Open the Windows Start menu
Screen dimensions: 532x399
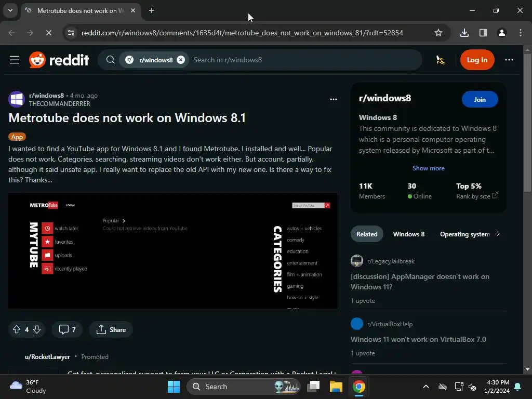(x=174, y=387)
